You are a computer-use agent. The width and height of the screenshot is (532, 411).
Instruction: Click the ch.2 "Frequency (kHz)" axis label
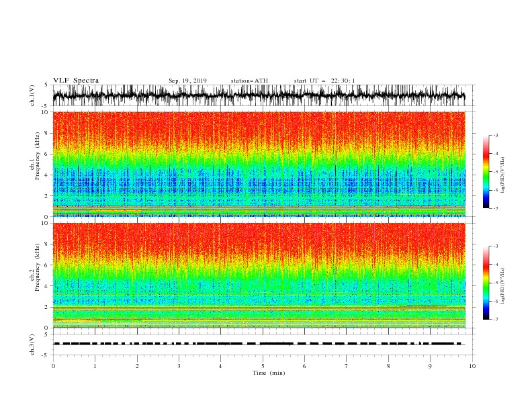point(38,267)
